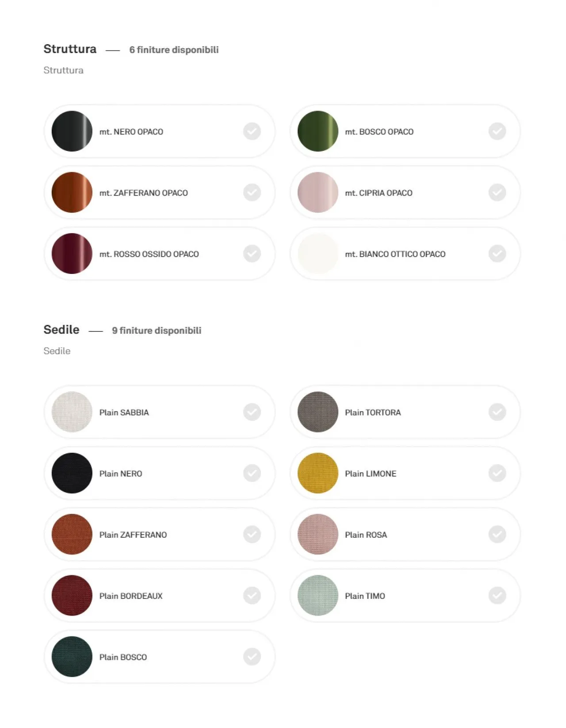Pick the Plain ROSA fabric swatch
This screenshot has height=728, width=566.
(318, 534)
